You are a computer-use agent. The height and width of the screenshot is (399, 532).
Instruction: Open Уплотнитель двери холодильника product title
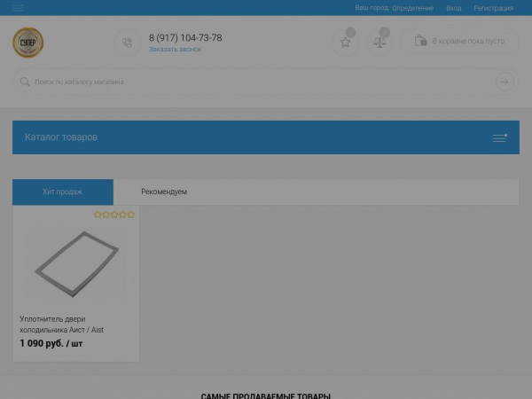pos(62,325)
